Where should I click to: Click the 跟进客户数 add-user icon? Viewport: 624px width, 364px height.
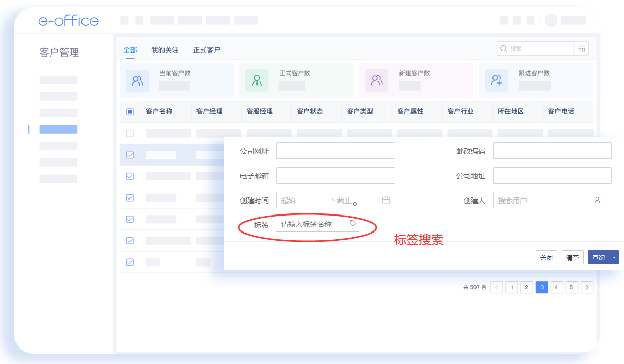(496, 81)
